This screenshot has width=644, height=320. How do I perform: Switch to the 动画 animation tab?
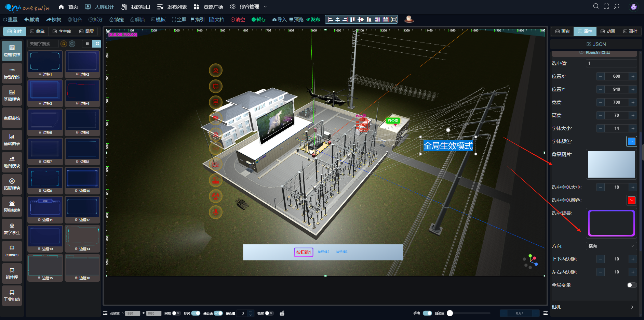click(607, 31)
